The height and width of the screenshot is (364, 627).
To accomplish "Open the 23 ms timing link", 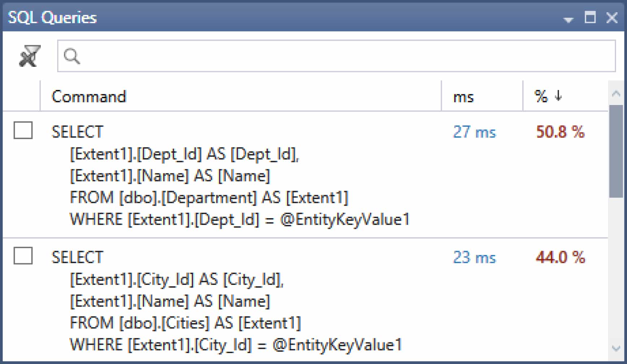I will 474,257.
